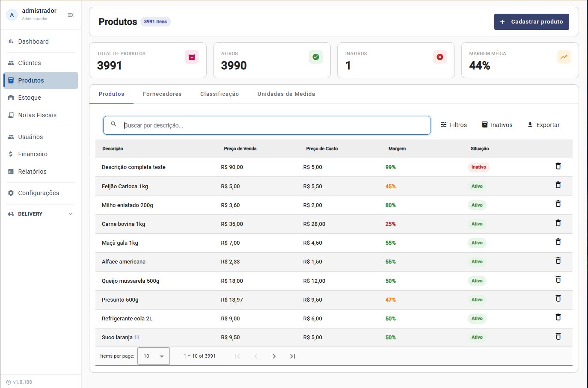Click the margin trend arrow icon
Viewport: 588px width, 388px height.
pyautogui.click(x=564, y=57)
